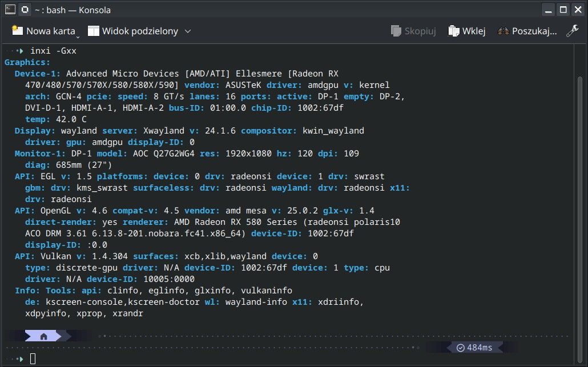Click the server name "Xwayland"
The width and height of the screenshot is (588, 367).
[x=164, y=131]
